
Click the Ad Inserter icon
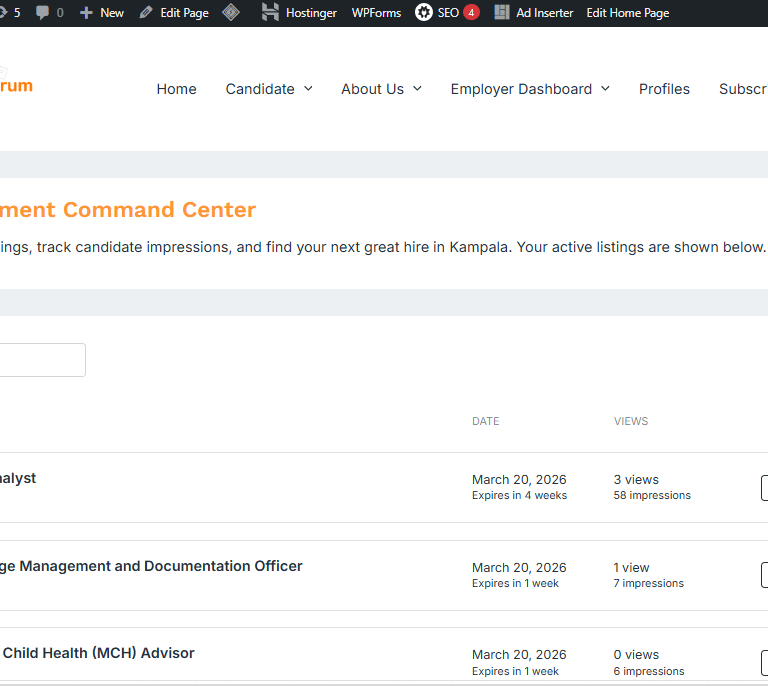502,12
